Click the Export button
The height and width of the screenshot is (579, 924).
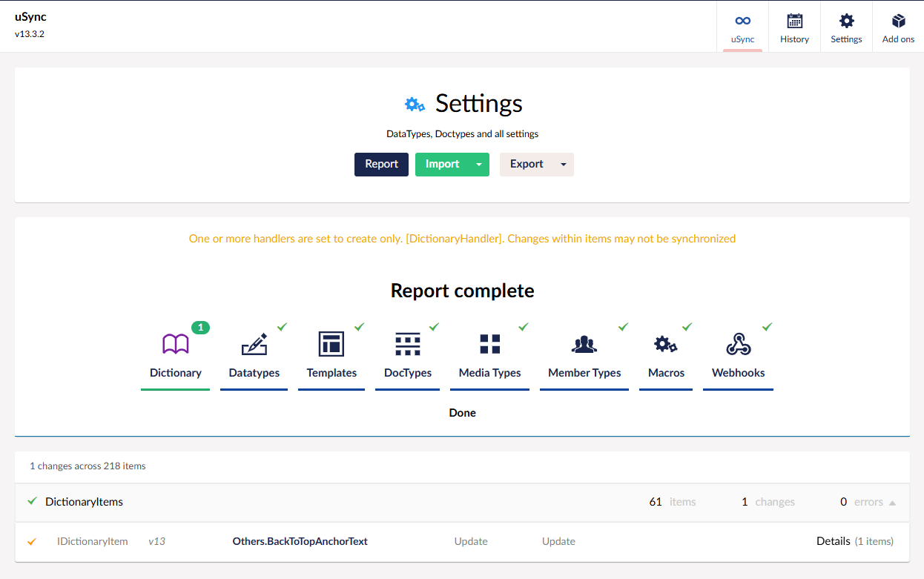click(527, 165)
